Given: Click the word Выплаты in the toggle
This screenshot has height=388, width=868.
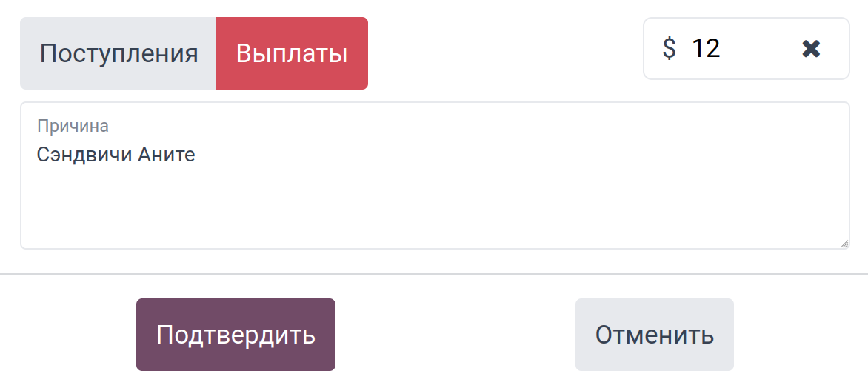Looking at the screenshot, I should [x=292, y=54].
